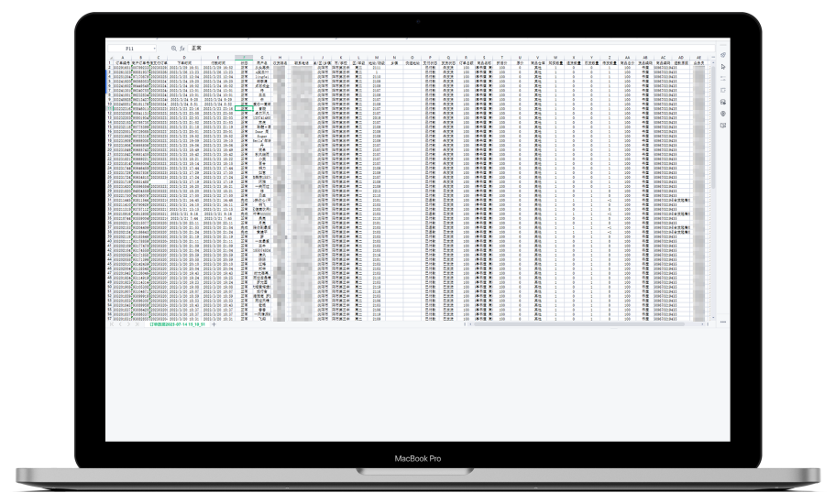Select column AA header
The width and height of the screenshot is (836, 504).
[x=627, y=56]
